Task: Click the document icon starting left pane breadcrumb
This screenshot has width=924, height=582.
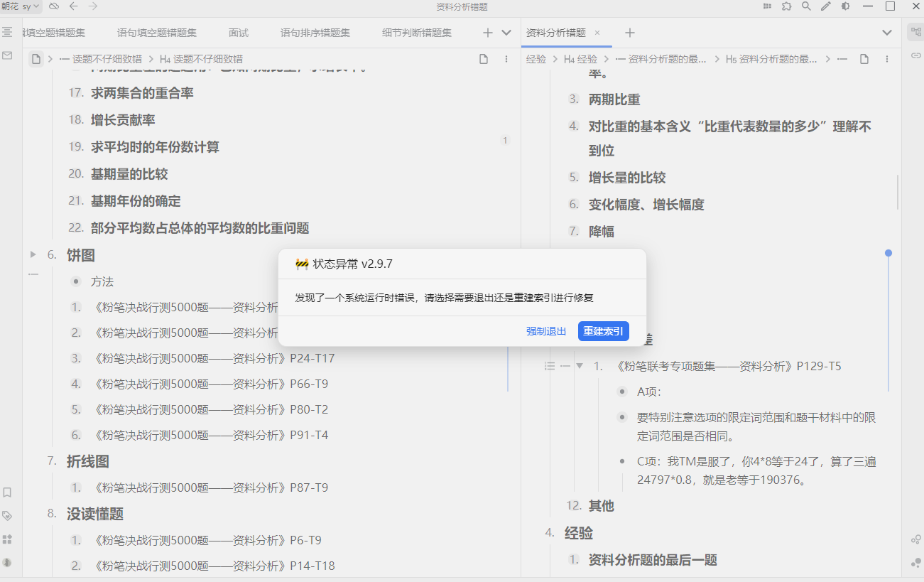Action: click(36, 59)
